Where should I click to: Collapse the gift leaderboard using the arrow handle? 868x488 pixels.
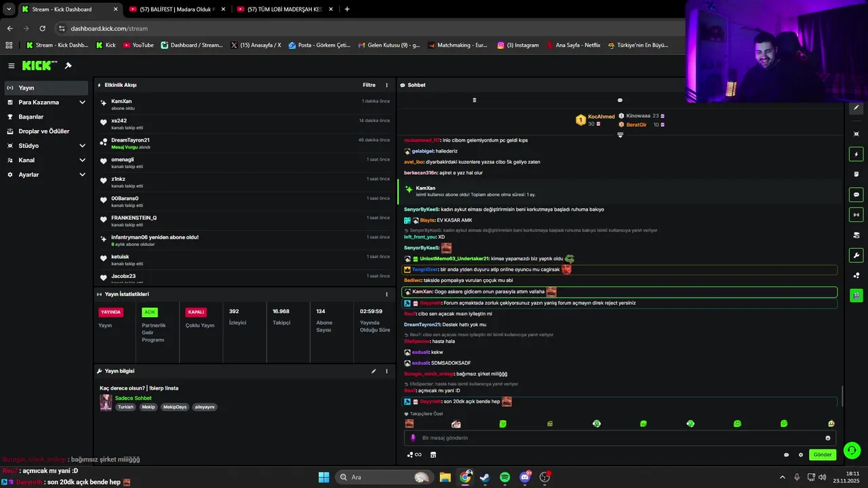coord(620,135)
